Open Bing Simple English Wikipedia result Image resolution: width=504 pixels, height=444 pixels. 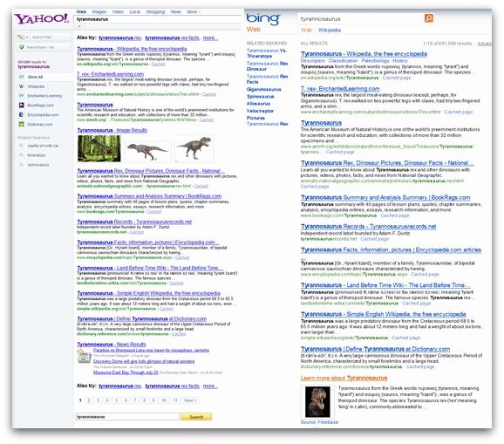[x=383, y=314]
